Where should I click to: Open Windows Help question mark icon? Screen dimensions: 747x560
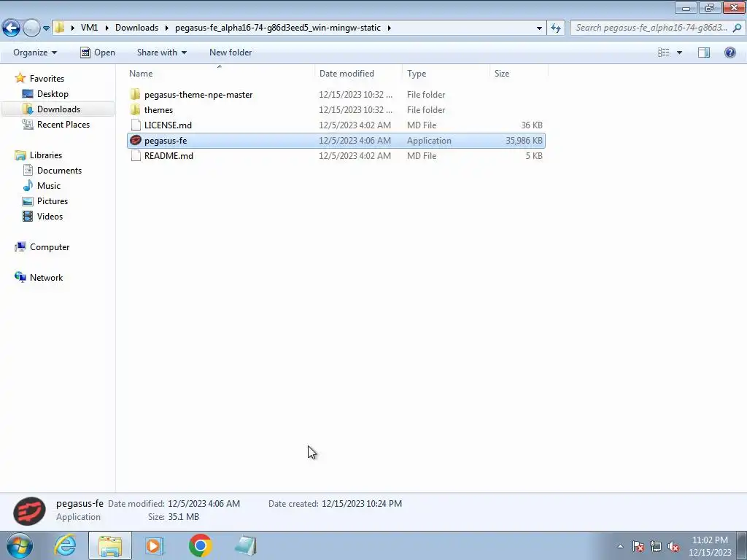729,52
